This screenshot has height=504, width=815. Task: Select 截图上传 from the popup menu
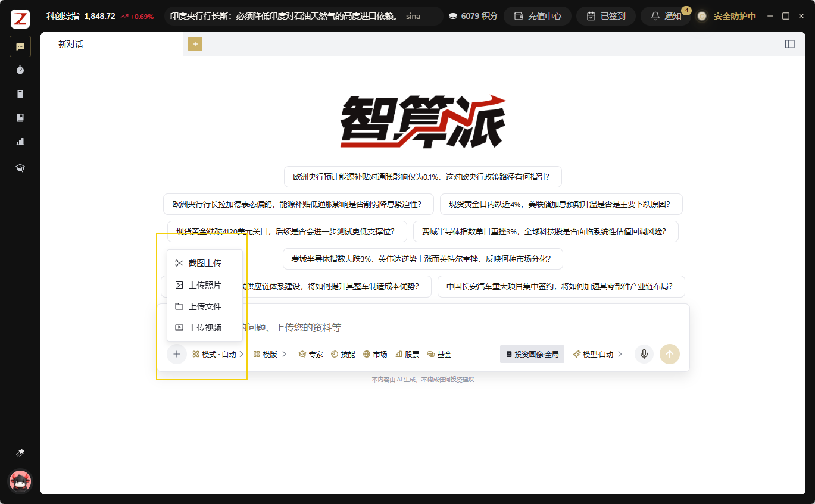coord(205,263)
